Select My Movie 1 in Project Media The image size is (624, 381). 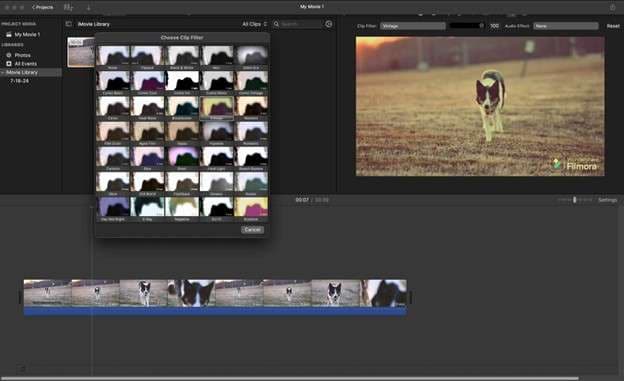pos(27,35)
